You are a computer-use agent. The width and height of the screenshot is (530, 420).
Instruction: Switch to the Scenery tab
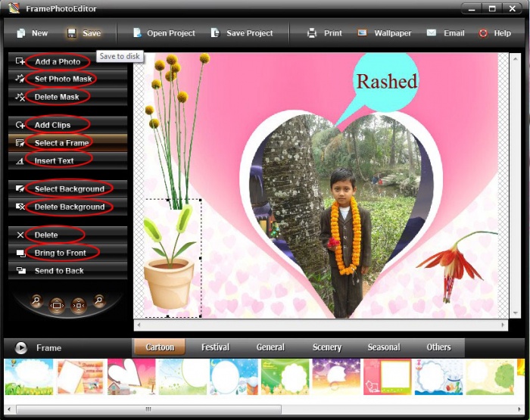tap(327, 347)
